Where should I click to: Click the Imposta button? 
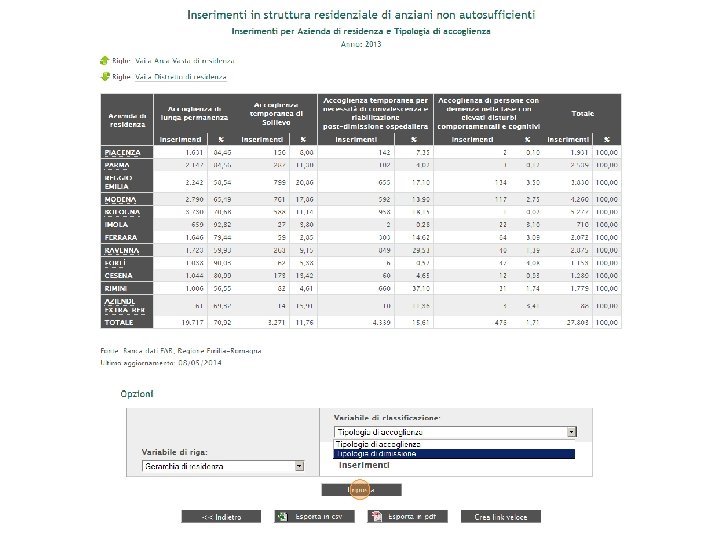(361, 490)
